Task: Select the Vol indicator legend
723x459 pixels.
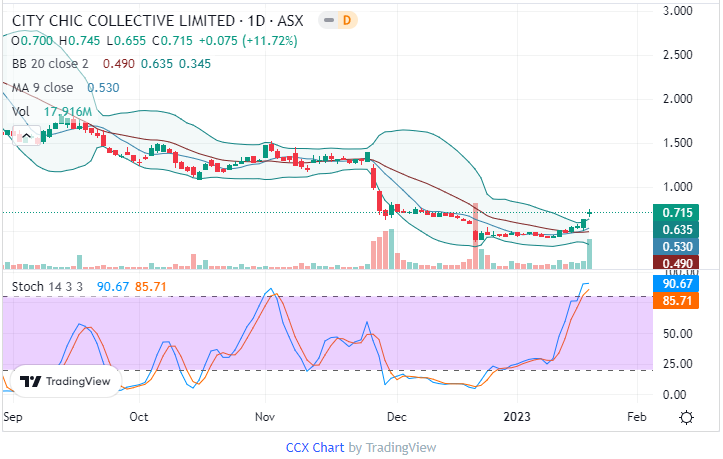Action: [22, 111]
